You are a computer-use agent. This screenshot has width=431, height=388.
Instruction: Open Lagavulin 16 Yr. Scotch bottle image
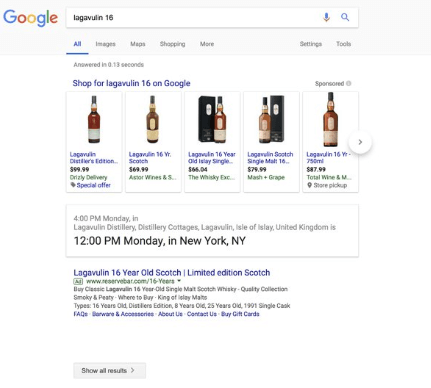point(152,120)
